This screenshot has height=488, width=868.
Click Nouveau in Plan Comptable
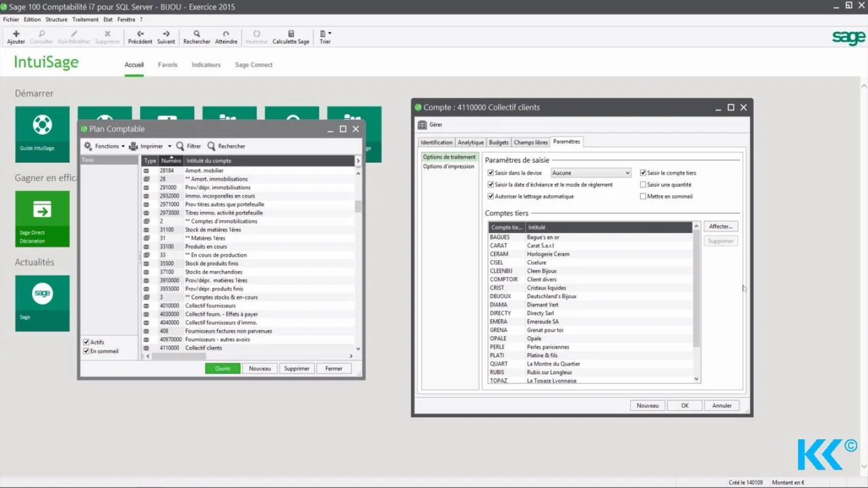click(260, 369)
